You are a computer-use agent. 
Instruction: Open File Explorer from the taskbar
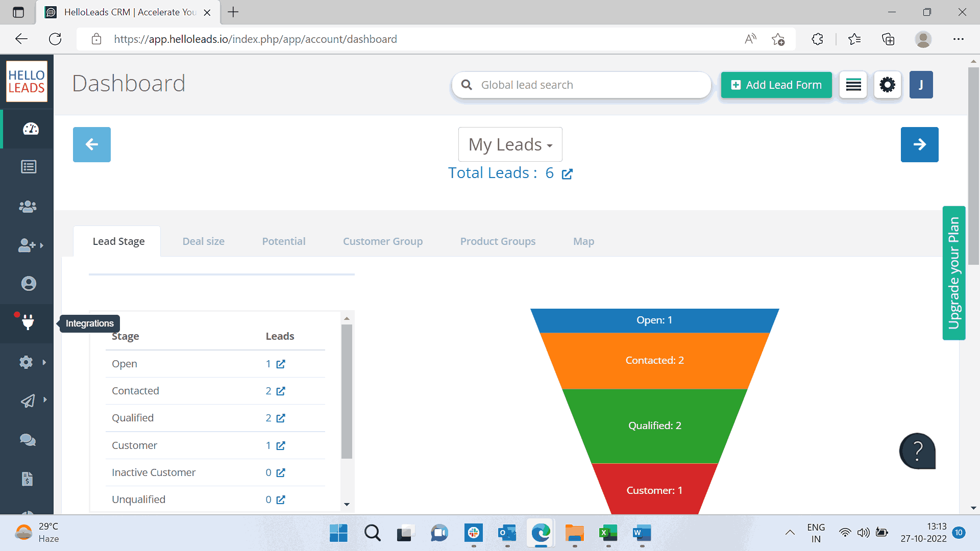(575, 533)
